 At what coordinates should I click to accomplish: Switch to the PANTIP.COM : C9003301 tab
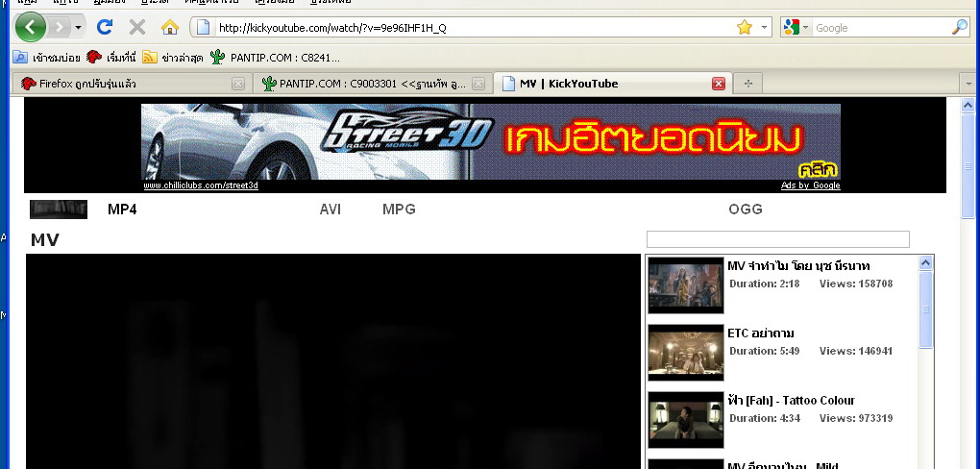372,84
